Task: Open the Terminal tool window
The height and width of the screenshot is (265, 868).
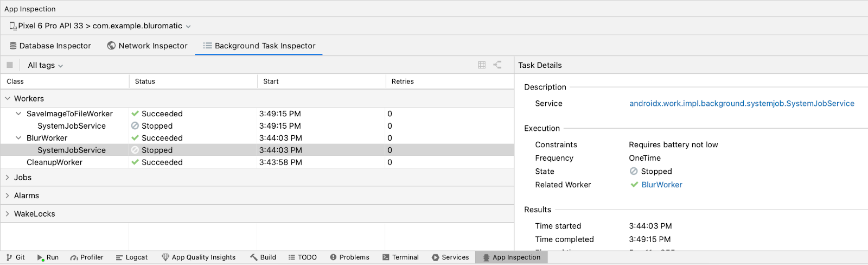Action: [400, 257]
